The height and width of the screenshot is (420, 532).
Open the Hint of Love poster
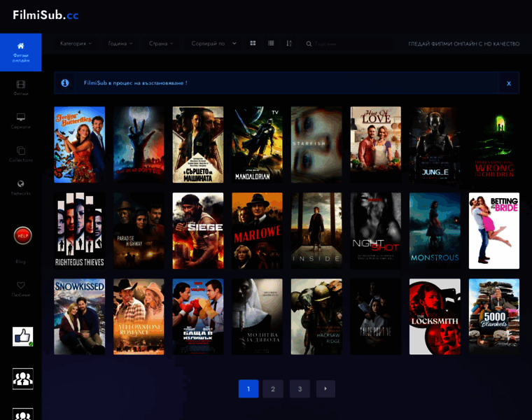(x=376, y=145)
